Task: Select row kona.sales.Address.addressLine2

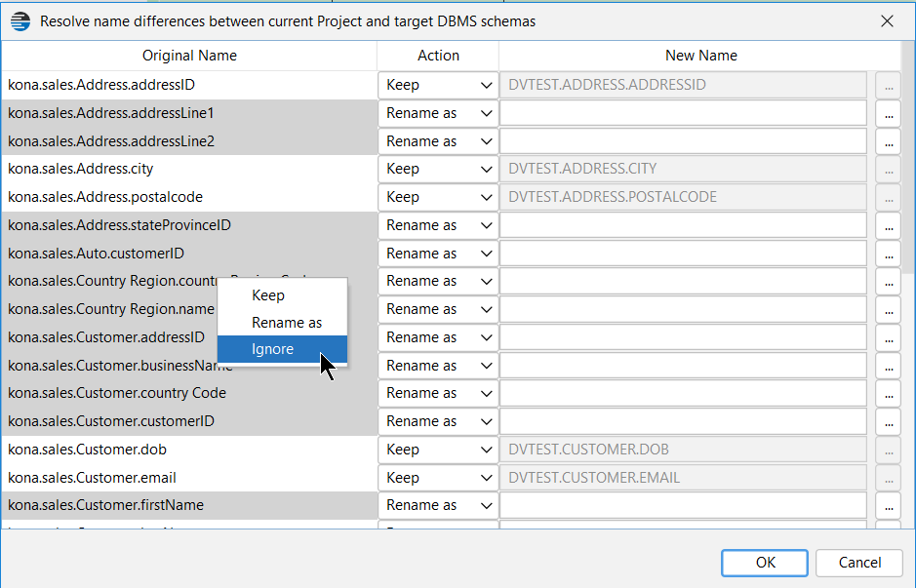Action: 189,141
